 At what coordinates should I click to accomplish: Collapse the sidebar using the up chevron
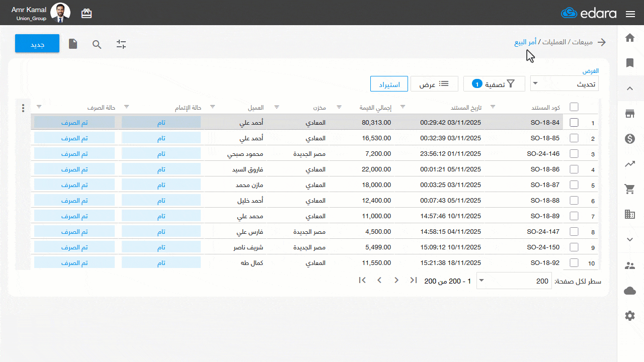(x=629, y=88)
